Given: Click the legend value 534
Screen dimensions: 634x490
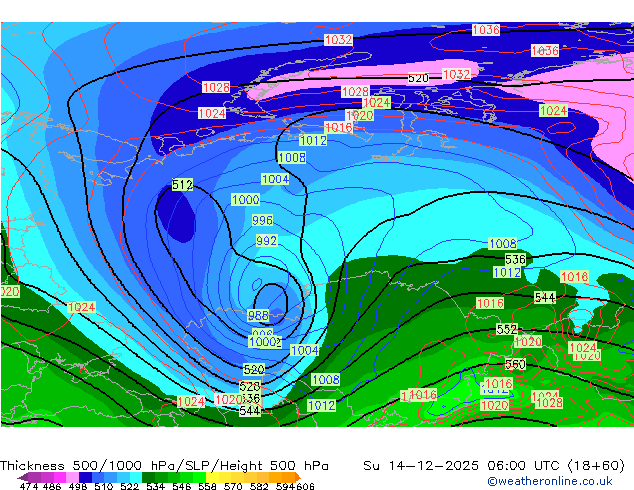Looking at the screenshot, I should [155, 486].
